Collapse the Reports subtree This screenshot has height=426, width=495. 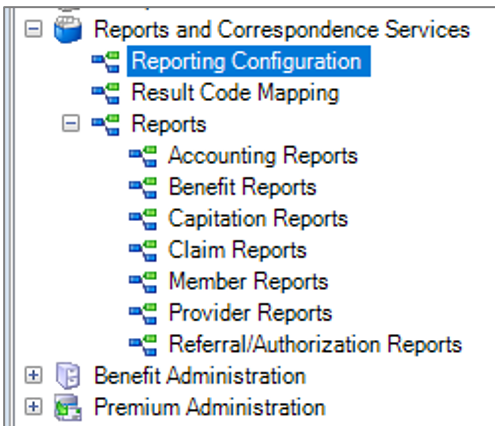click(x=71, y=124)
